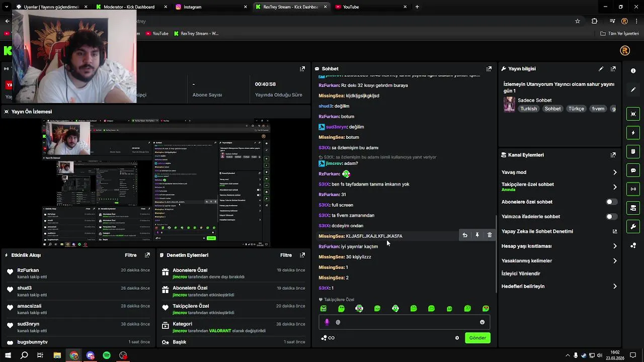The width and height of the screenshot is (644, 362).
Task: Click the Sadece Sohbet category thumbnail
Action: [x=509, y=104]
